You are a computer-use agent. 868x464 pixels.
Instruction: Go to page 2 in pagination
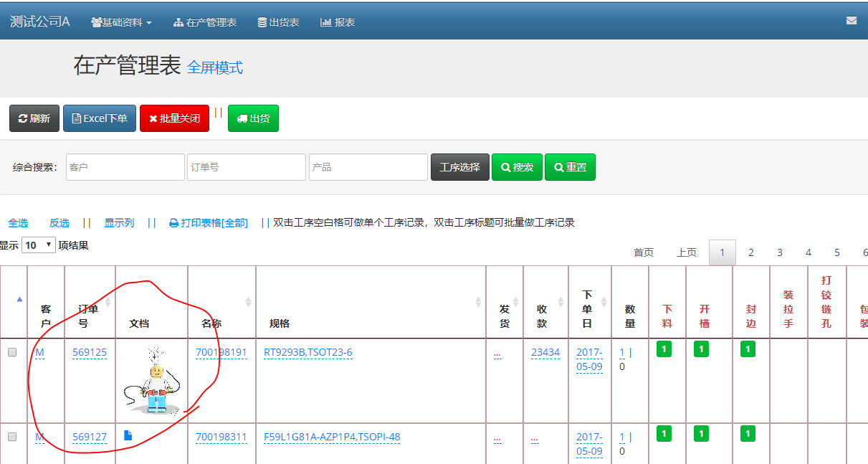(750, 252)
